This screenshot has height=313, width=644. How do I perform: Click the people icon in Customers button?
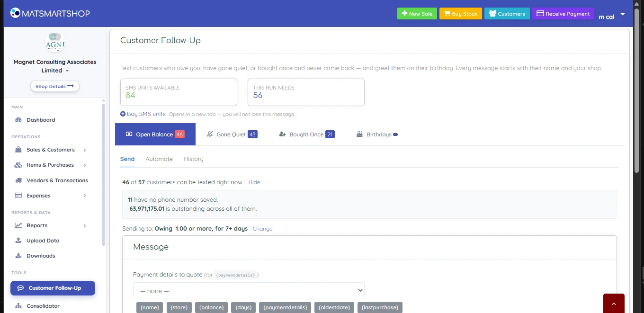492,14
